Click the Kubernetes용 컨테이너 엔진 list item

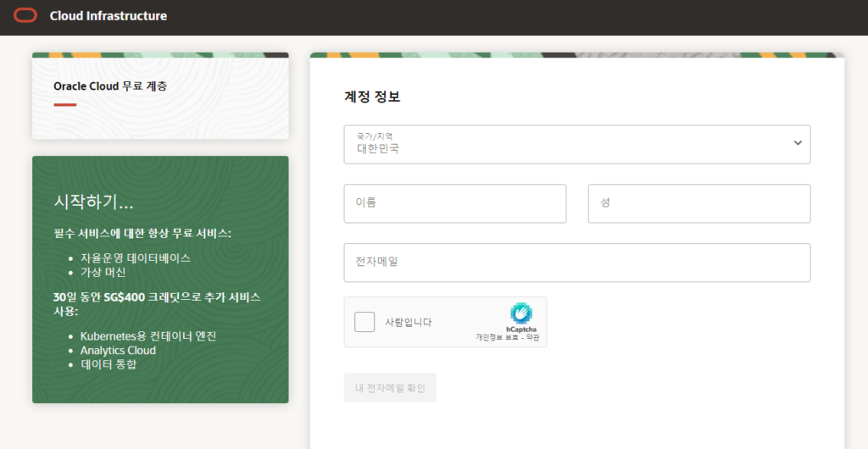[x=148, y=336]
